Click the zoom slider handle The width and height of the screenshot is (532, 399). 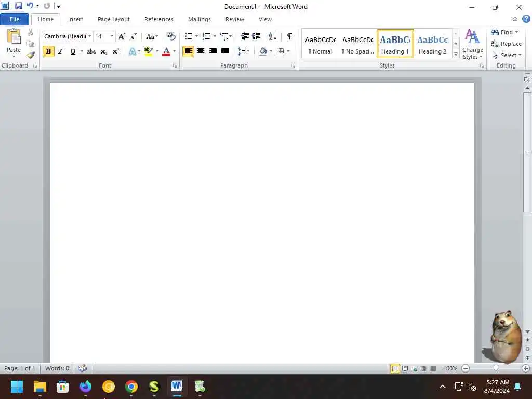[x=496, y=368]
